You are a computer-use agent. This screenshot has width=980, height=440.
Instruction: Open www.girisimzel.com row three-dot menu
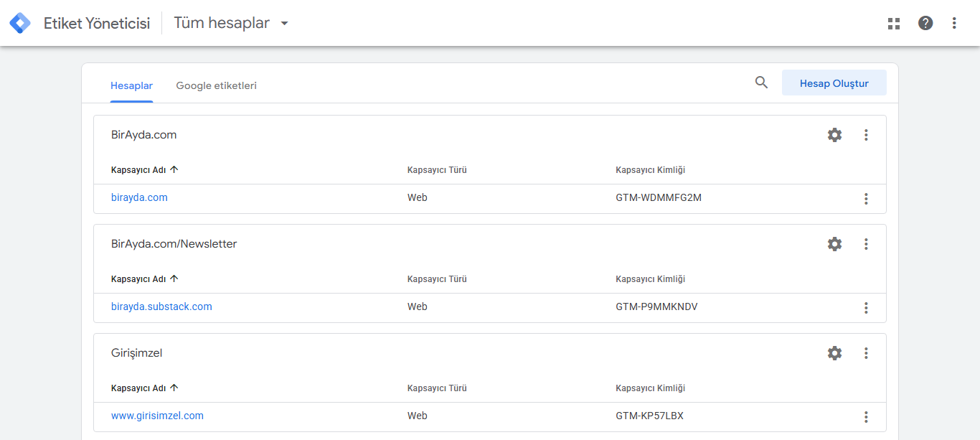point(866,417)
